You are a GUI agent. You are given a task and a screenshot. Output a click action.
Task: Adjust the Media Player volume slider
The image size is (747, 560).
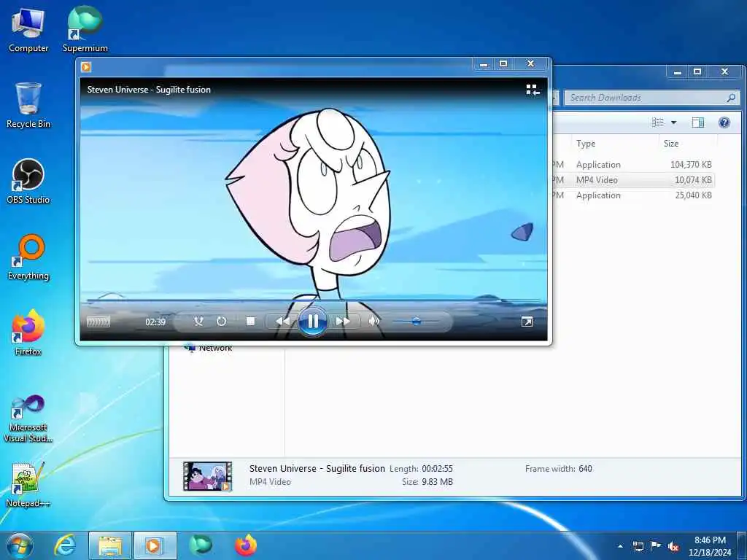coord(415,322)
